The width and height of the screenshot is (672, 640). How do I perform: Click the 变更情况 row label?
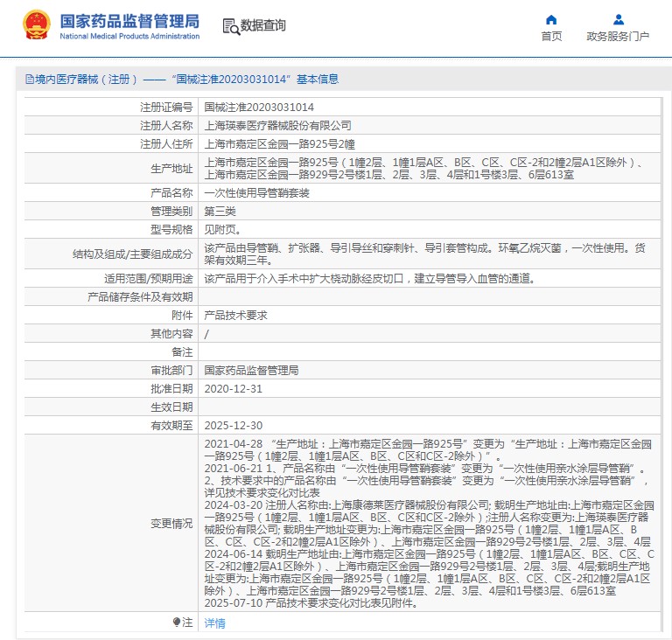click(x=171, y=524)
